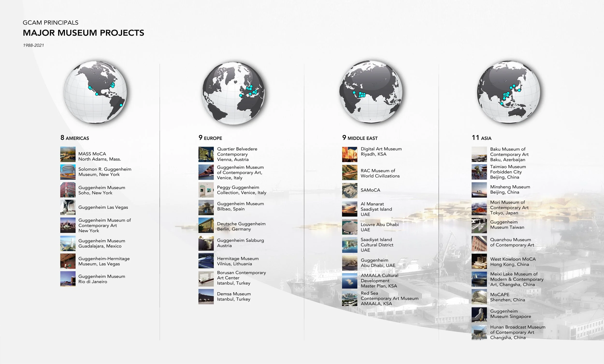The height and width of the screenshot is (364, 604).
Task: Select the Mori Museum Tokyo thumbnail
Action: [x=479, y=208]
